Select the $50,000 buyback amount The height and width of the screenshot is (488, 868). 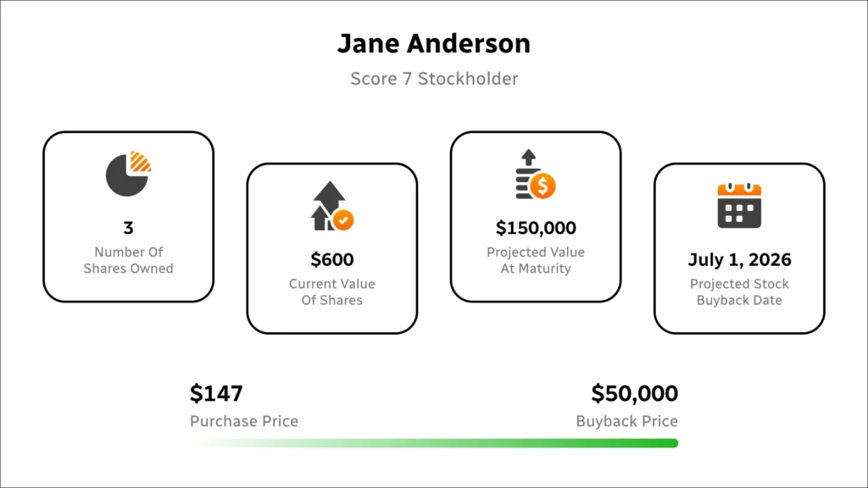tap(634, 393)
